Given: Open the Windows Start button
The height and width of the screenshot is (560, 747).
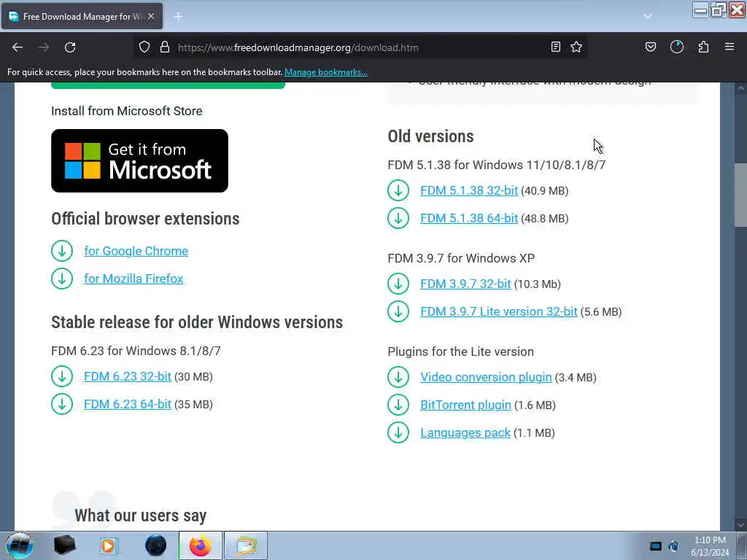Looking at the screenshot, I should click(20, 545).
